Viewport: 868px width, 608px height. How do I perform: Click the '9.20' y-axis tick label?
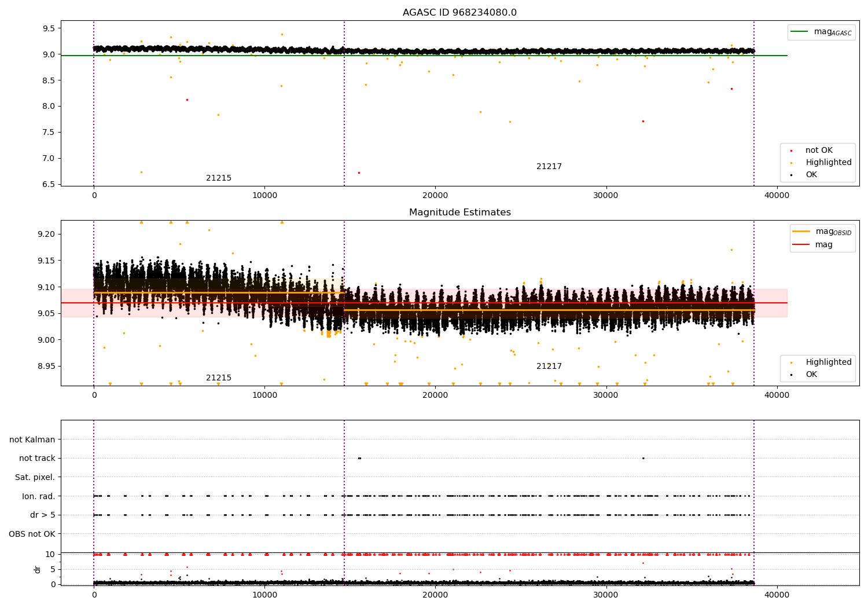tap(46, 235)
